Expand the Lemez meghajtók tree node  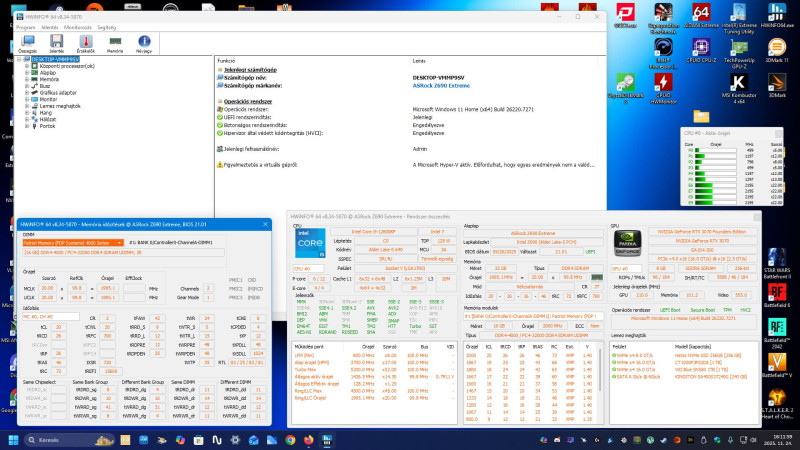[27, 106]
